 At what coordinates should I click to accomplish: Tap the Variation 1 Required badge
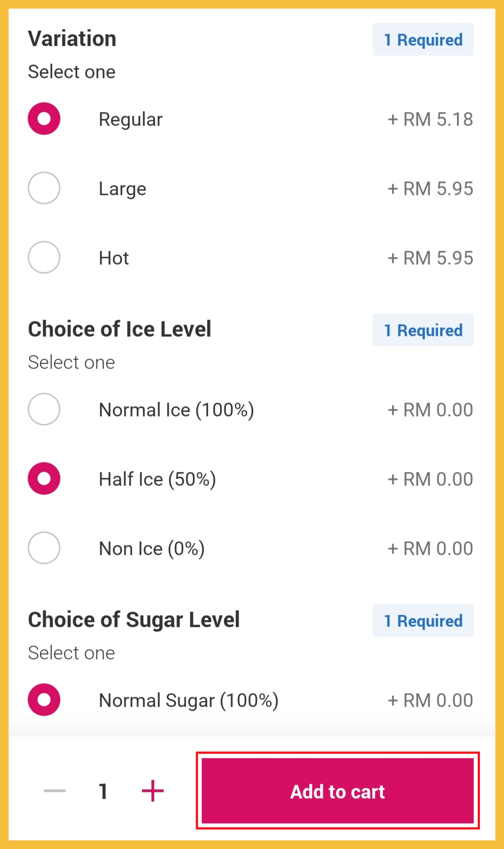423,40
